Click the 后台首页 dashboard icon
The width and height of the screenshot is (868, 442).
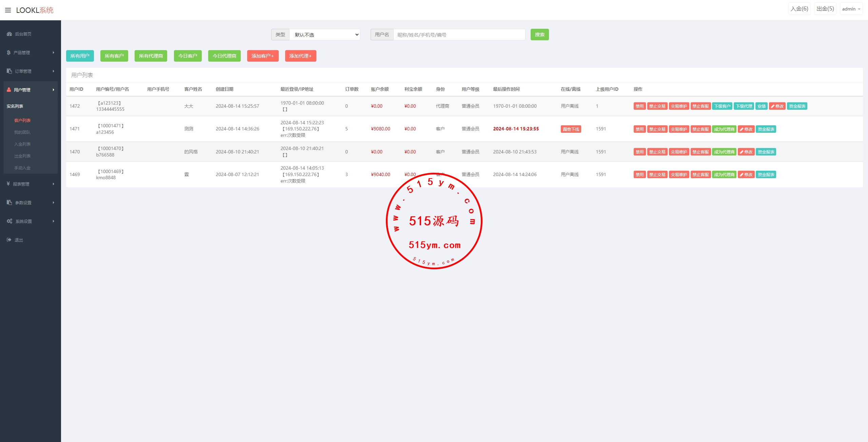pyautogui.click(x=9, y=34)
